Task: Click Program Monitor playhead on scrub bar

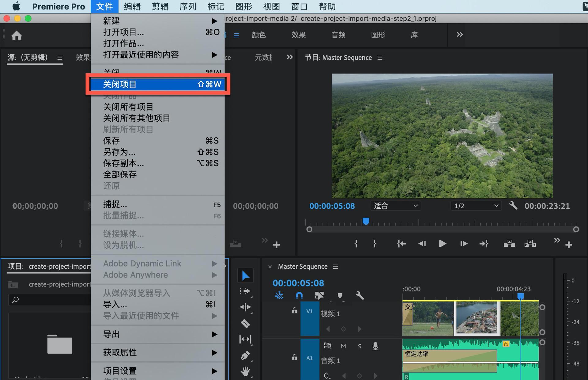Action: (366, 221)
